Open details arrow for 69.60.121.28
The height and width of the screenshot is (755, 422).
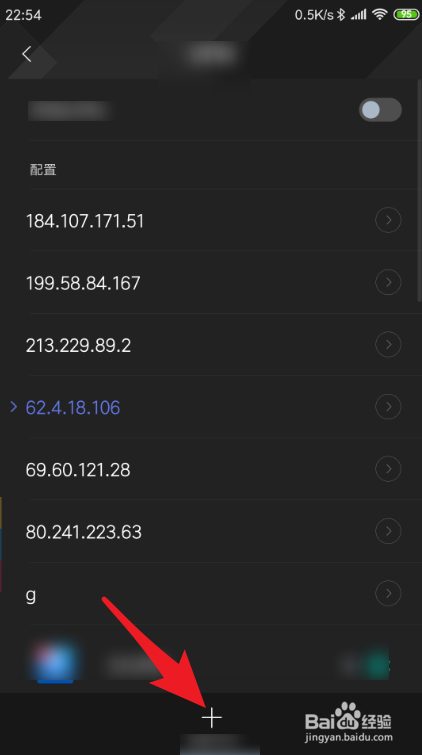pyautogui.click(x=388, y=469)
